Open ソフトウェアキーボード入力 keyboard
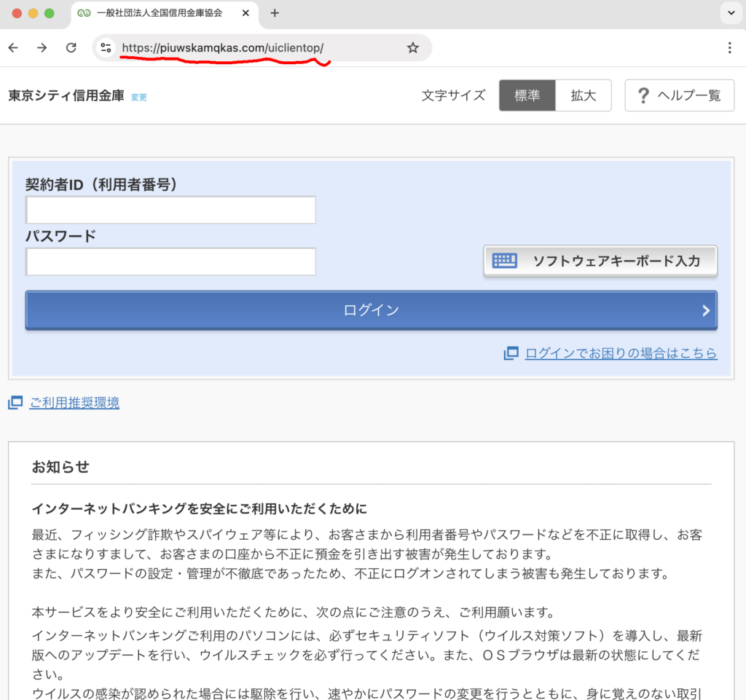 pyautogui.click(x=600, y=261)
